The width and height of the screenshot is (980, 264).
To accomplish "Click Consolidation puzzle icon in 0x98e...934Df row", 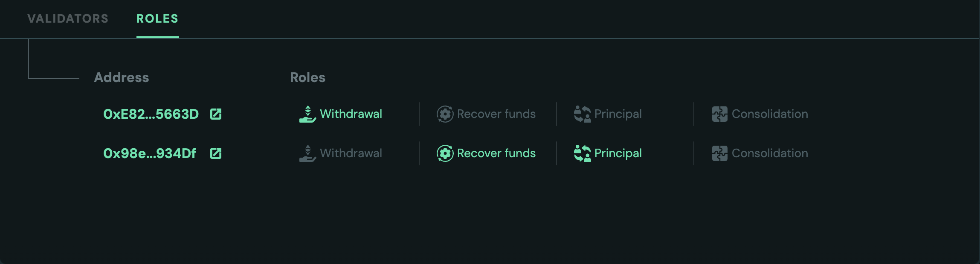I will (x=719, y=153).
